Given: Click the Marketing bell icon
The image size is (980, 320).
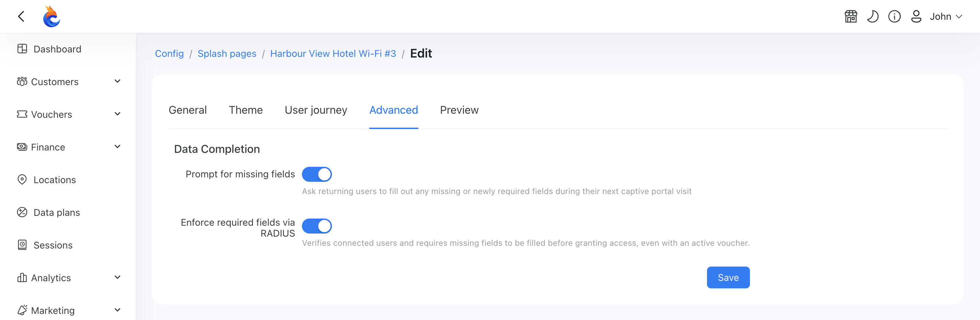Looking at the screenshot, I should coord(22,310).
